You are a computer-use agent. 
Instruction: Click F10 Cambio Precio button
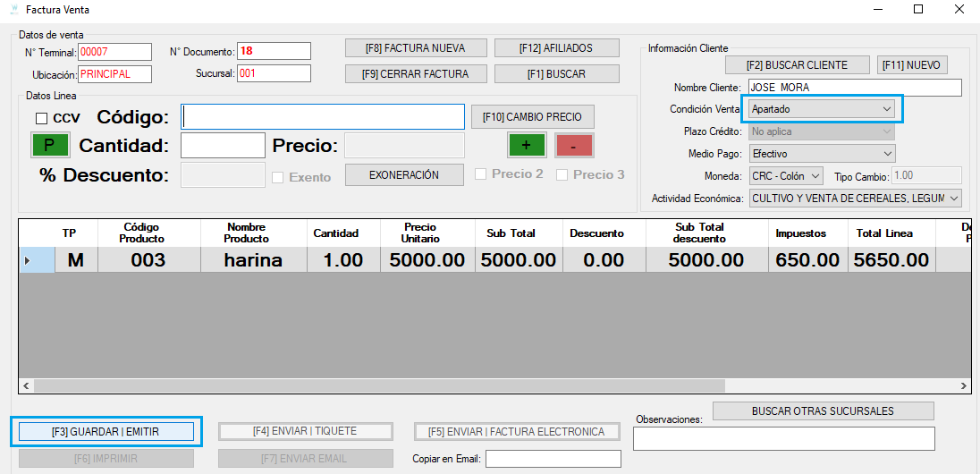pyautogui.click(x=533, y=116)
